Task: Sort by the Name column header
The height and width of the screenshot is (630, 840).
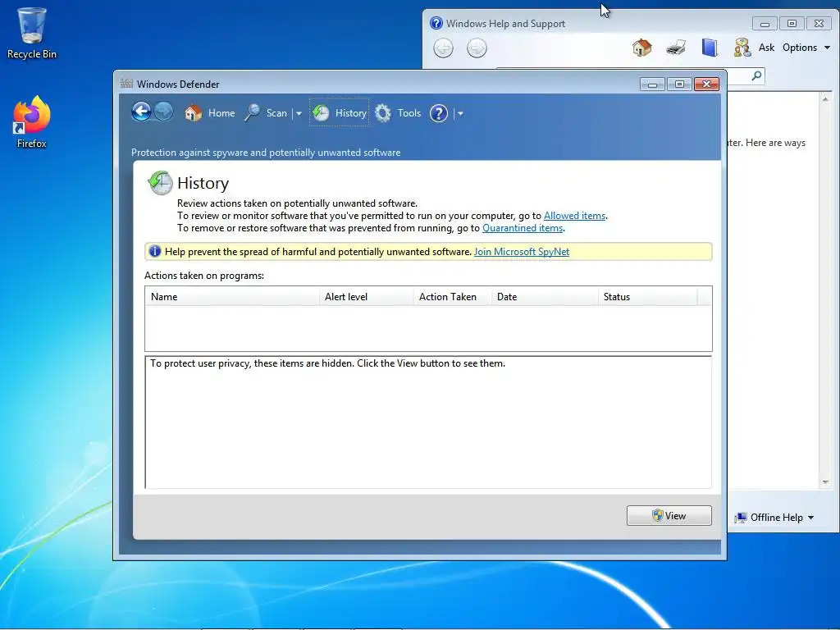Action: click(232, 297)
